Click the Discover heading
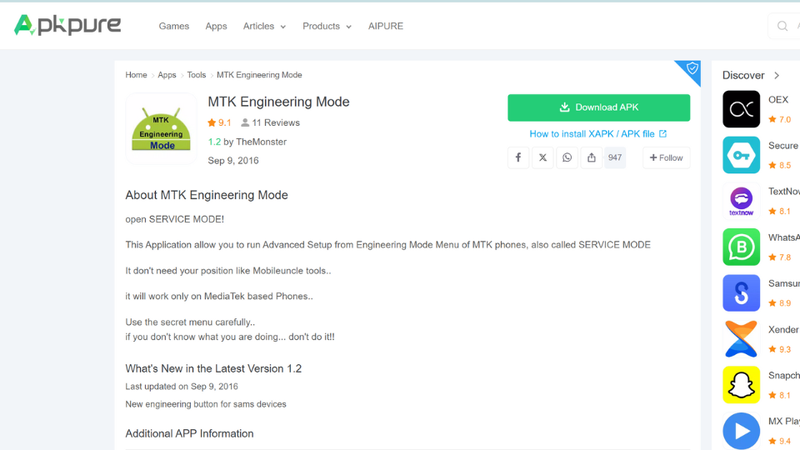Viewport: 800px width, 450px height. click(x=743, y=76)
